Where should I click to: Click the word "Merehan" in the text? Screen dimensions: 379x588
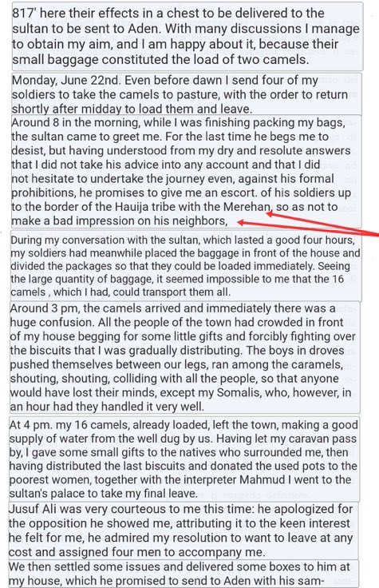247,207
